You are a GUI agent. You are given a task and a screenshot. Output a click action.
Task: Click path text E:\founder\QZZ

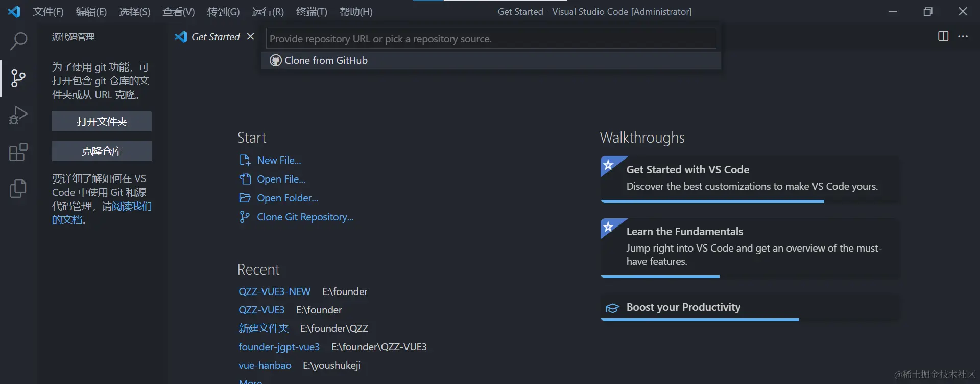coord(334,328)
